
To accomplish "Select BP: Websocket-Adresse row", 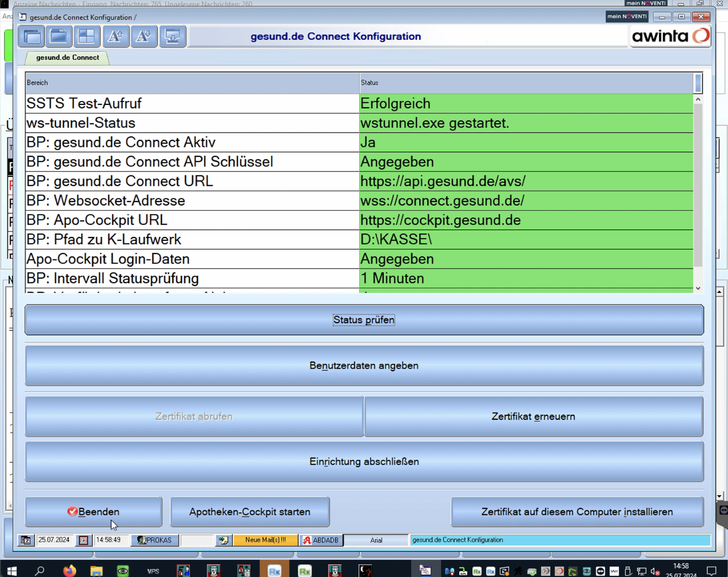I will coord(192,201).
